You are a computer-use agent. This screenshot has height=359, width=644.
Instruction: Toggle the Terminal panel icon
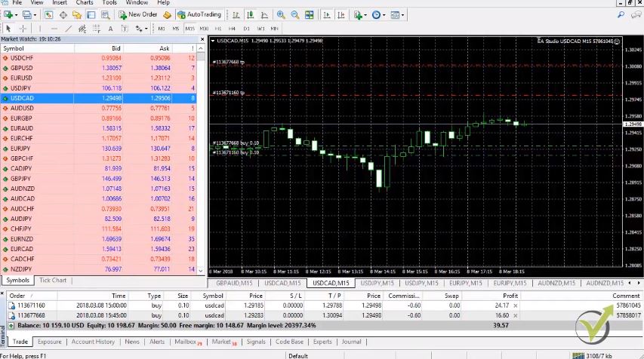coord(91,15)
